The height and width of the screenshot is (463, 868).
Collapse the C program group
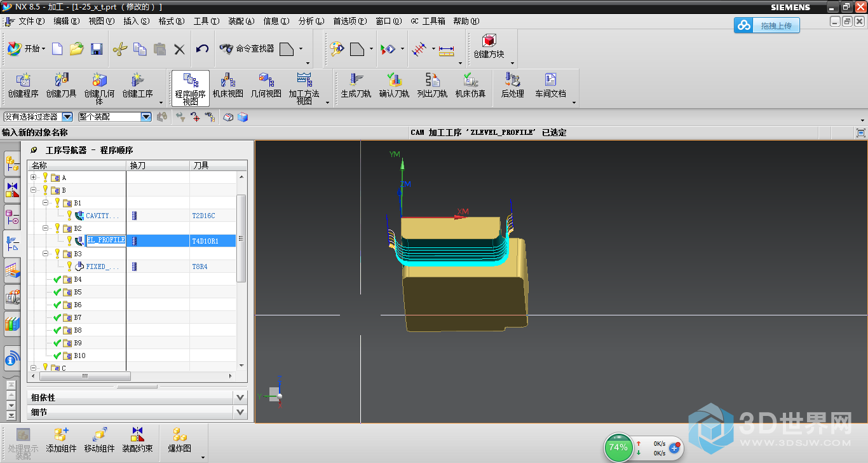coord(34,368)
